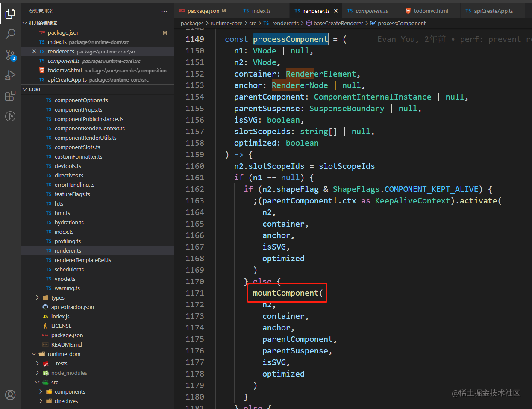Open featureFlags.ts file
Image resolution: width=532 pixels, height=409 pixels.
(x=72, y=194)
